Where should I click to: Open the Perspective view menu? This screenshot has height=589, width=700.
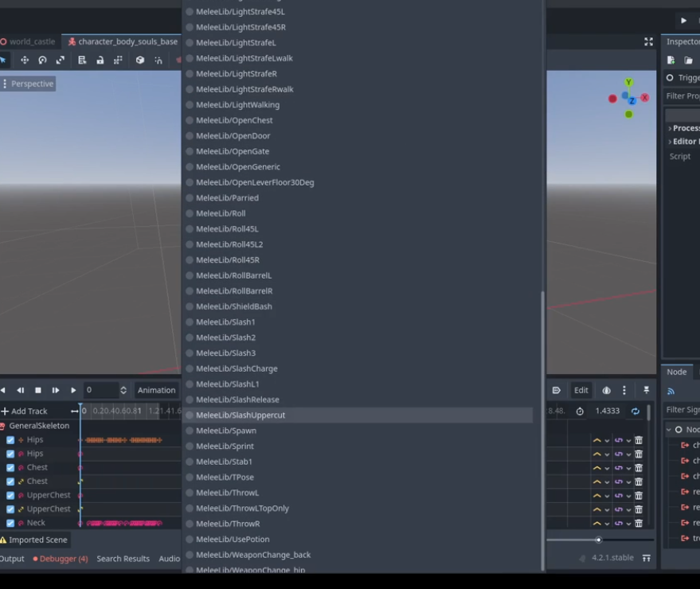(28, 84)
